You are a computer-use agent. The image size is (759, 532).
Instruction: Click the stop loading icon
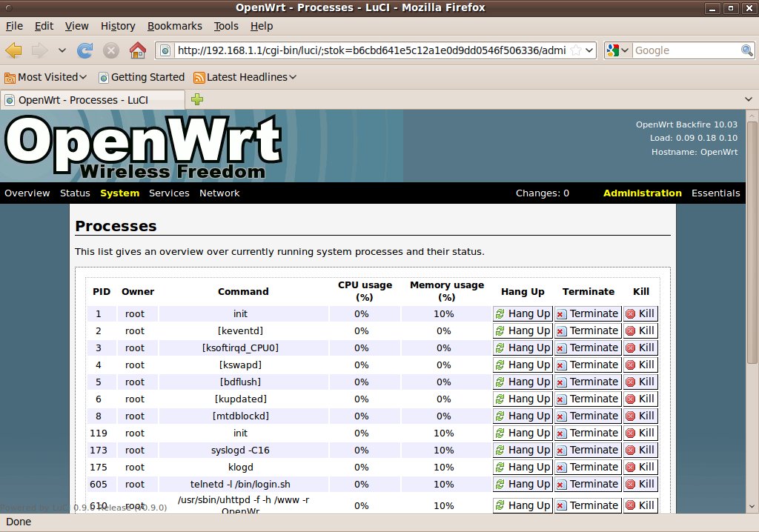tap(111, 50)
